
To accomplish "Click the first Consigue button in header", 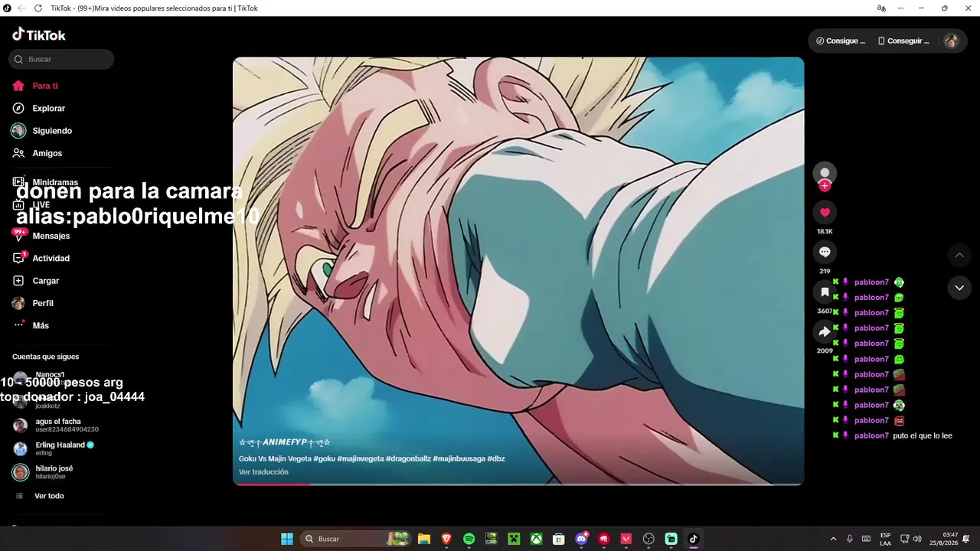I will 841,41.
